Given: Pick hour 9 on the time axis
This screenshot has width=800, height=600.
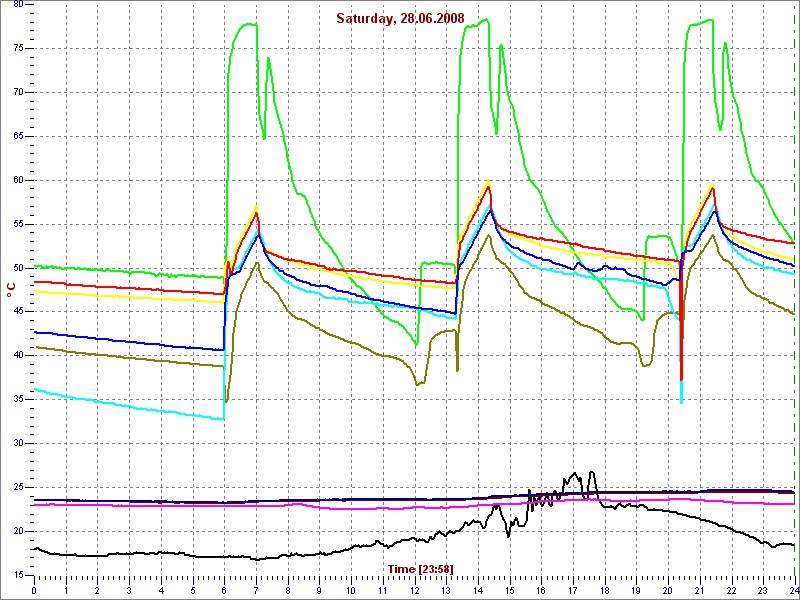Looking at the screenshot, I should 319,590.
